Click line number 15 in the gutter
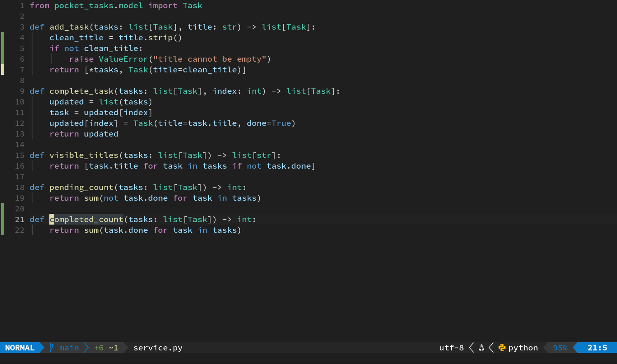 [20, 155]
